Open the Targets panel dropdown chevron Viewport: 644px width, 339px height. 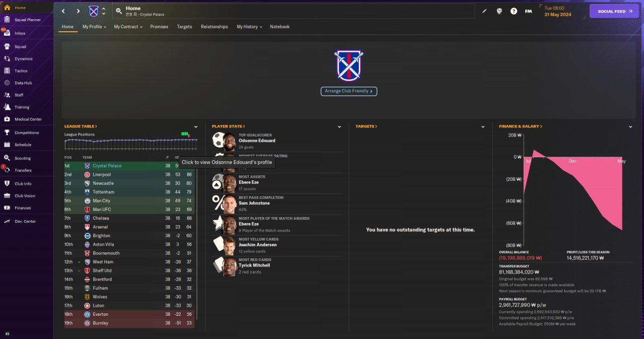tap(483, 127)
